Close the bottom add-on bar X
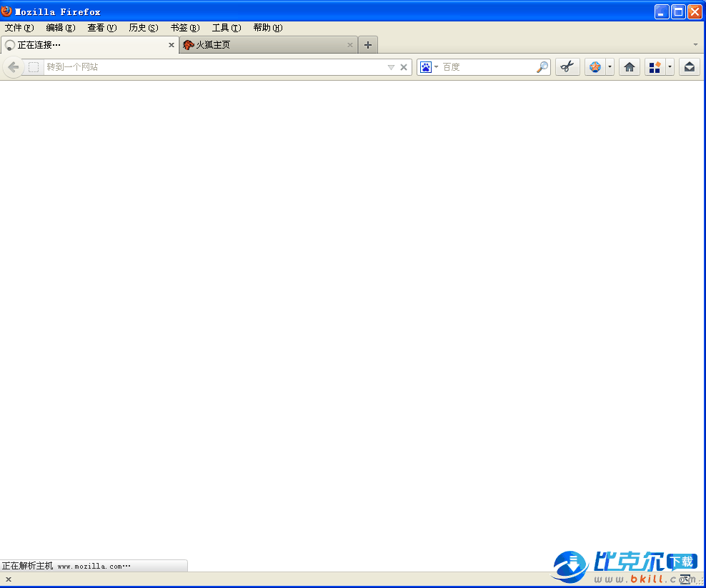The image size is (706, 588). point(9,579)
